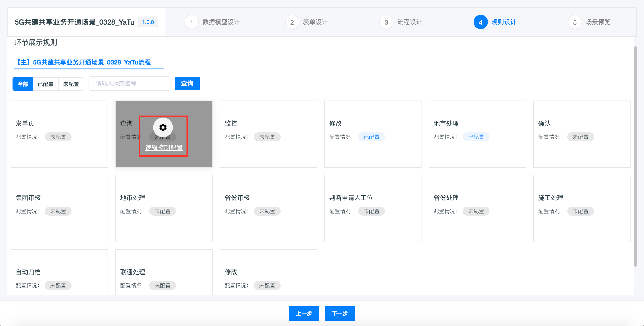644x326 pixels.
Task: Click the vertical scrollbar on the right
Action: [x=635, y=157]
